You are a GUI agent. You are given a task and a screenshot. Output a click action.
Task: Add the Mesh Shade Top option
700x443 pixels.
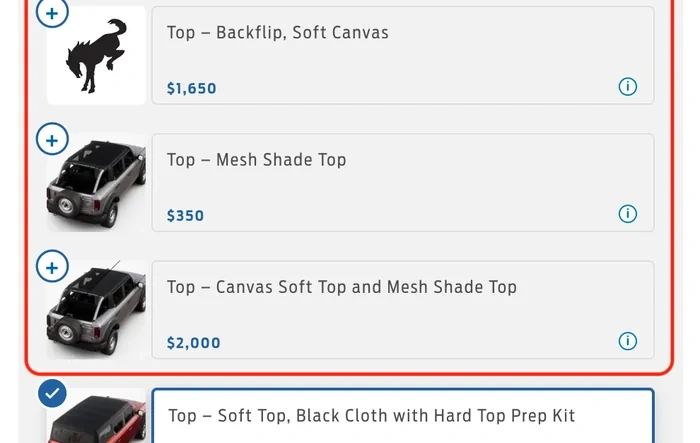pyautogui.click(x=52, y=139)
